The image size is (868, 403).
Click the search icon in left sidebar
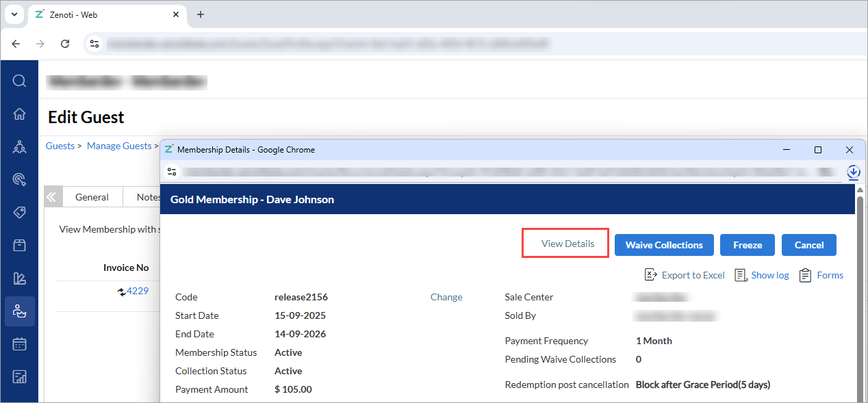(19, 81)
